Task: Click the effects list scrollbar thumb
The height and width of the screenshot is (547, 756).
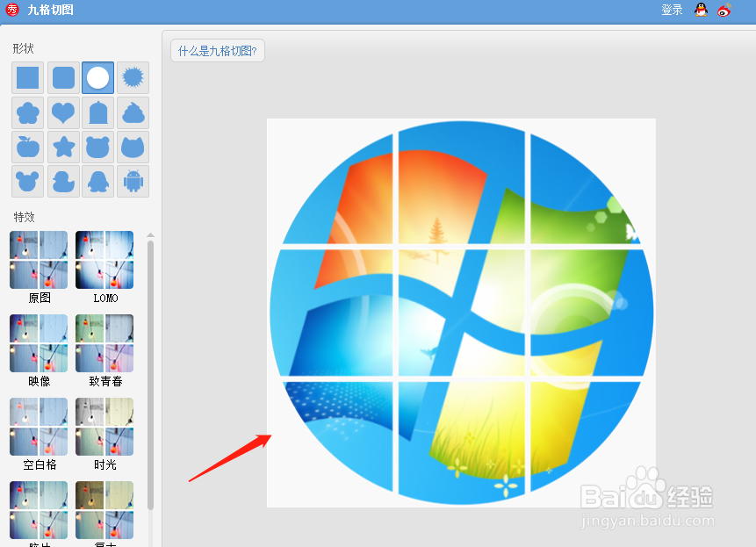Action: [150, 375]
